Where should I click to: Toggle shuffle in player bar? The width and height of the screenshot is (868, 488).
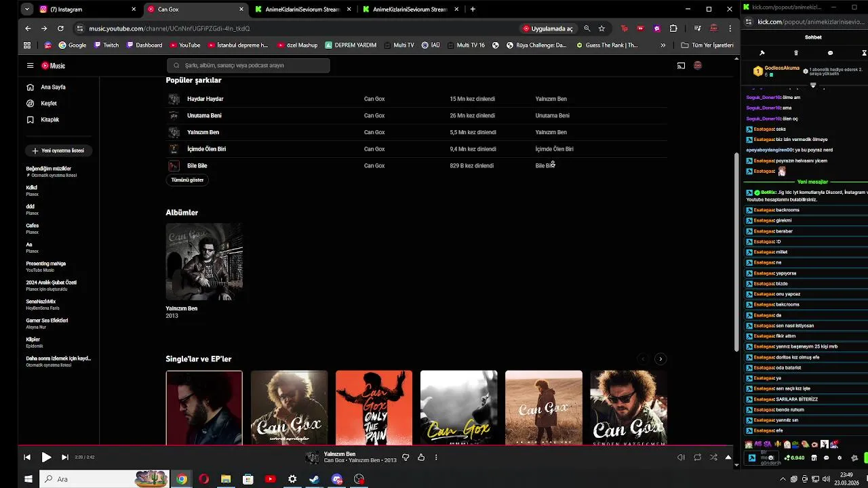click(713, 457)
